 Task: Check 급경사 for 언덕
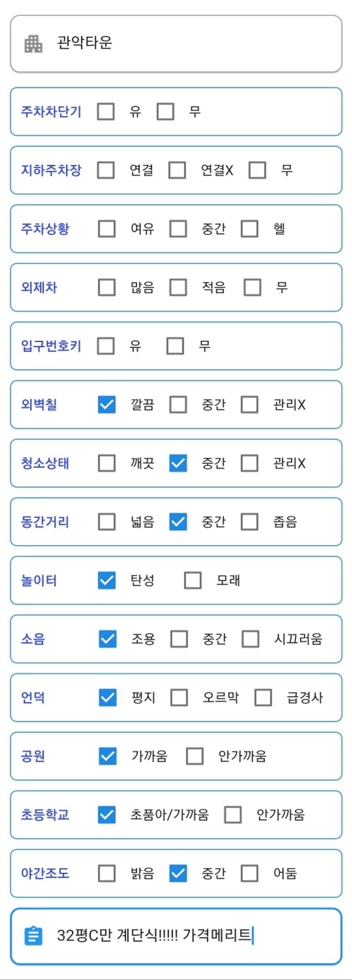coord(263,697)
